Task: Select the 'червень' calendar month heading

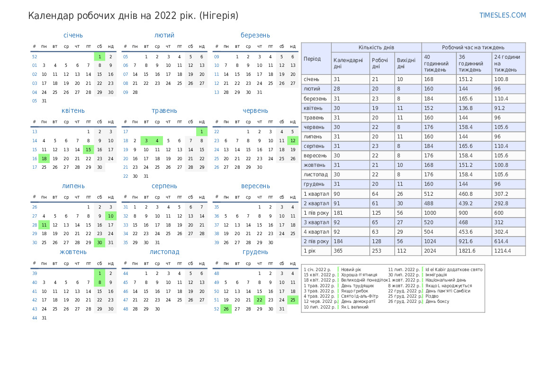Action: pyautogui.click(x=255, y=110)
